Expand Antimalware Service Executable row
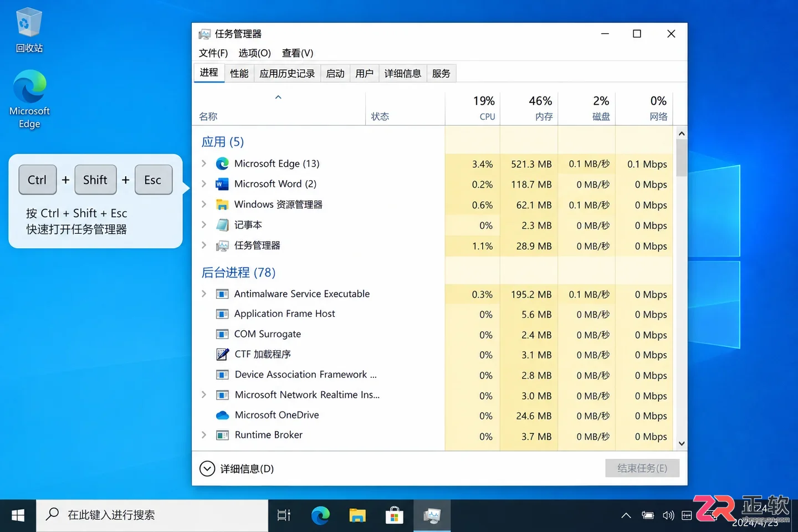The height and width of the screenshot is (532, 798). (204, 294)
